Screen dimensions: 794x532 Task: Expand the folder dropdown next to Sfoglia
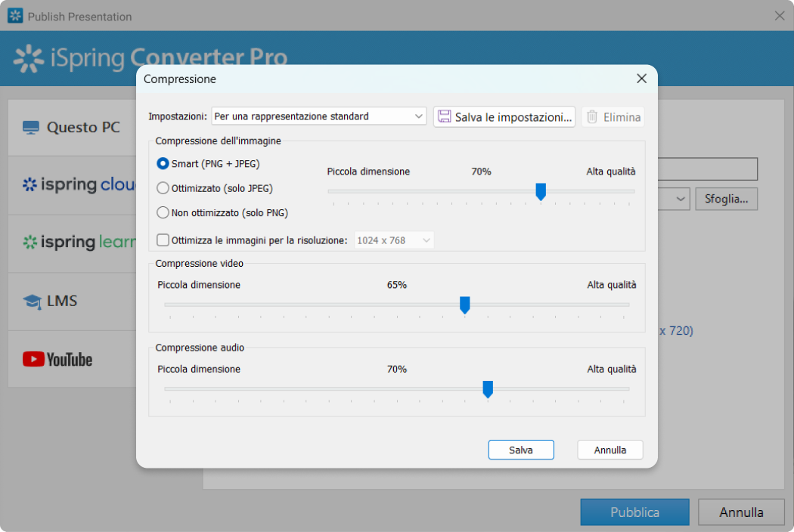point(681,199)
